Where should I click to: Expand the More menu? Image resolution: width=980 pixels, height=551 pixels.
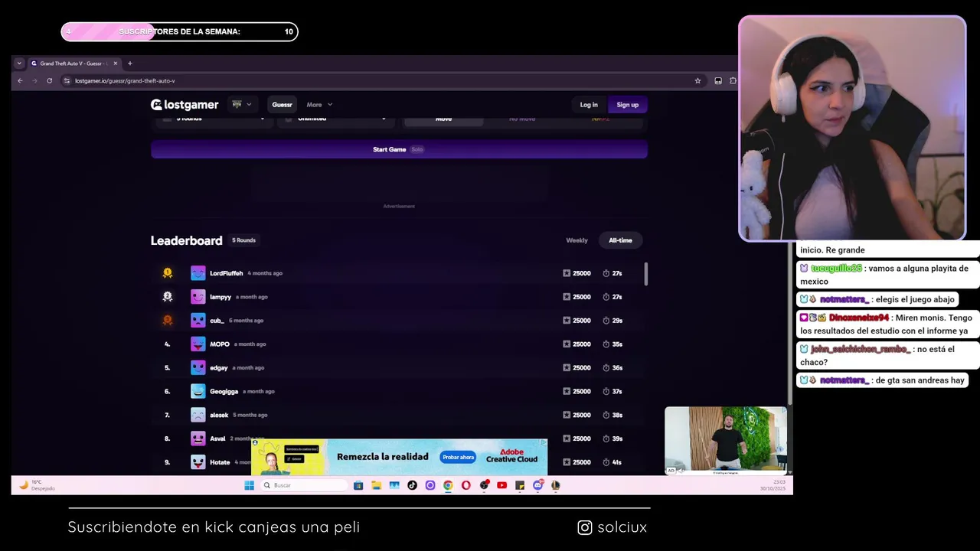pyautogui.click(x=319, y=105)
